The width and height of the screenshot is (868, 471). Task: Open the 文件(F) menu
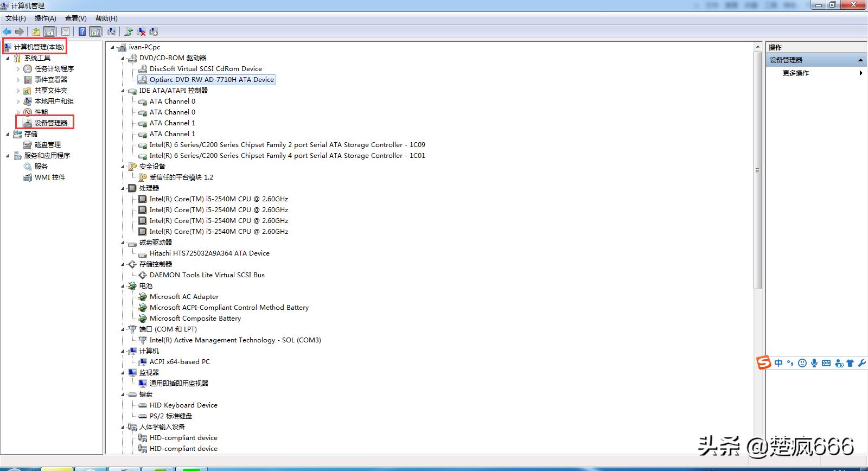pyautogui.click(x=16, y=18)
